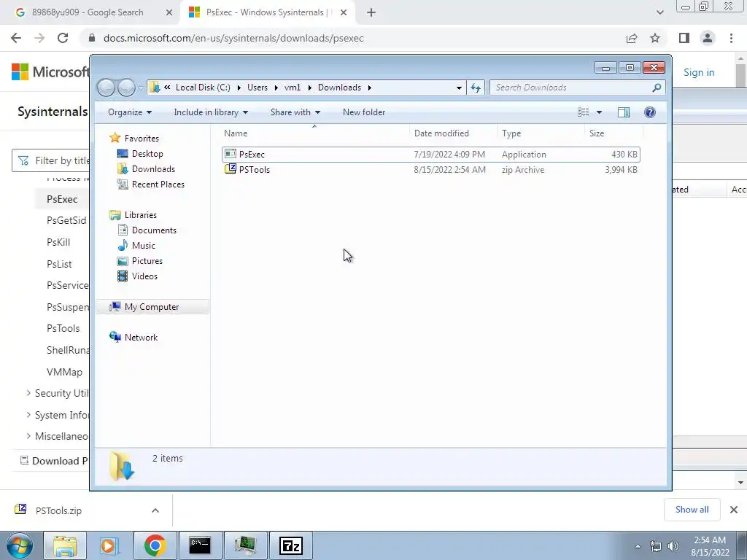Expand Miscellaneous section in sidebar
The image size is (747, 560).
coord(28,436)
